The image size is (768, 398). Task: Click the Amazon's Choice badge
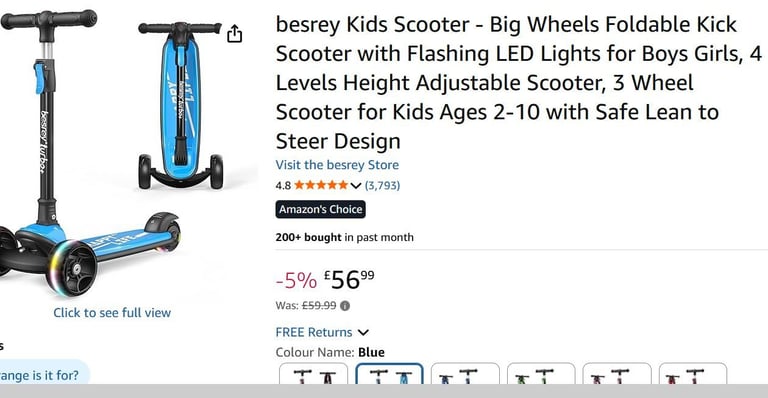click(320, 210)
